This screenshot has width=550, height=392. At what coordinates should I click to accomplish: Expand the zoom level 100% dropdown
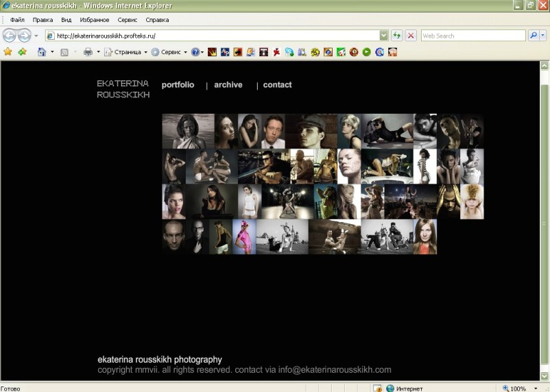point(536,389)
